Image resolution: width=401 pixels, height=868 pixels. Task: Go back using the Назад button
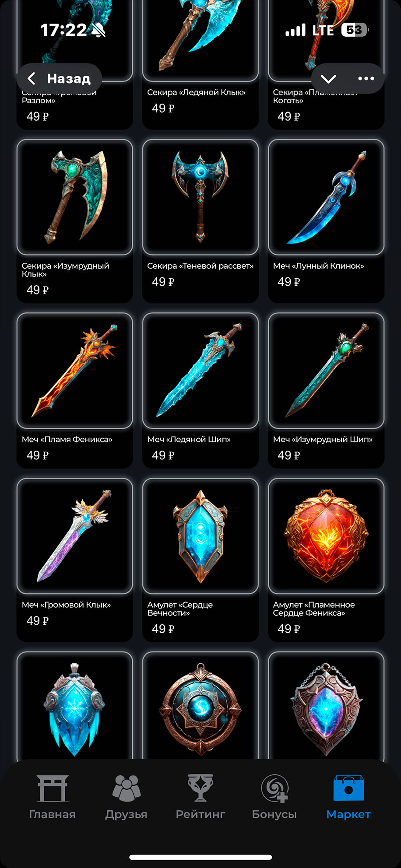[60, 78]
